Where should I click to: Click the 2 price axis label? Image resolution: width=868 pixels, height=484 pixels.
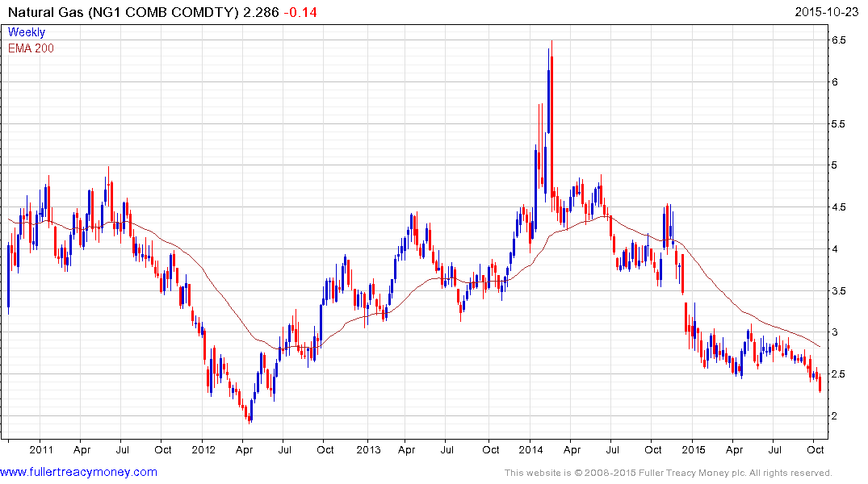[834, 416]
